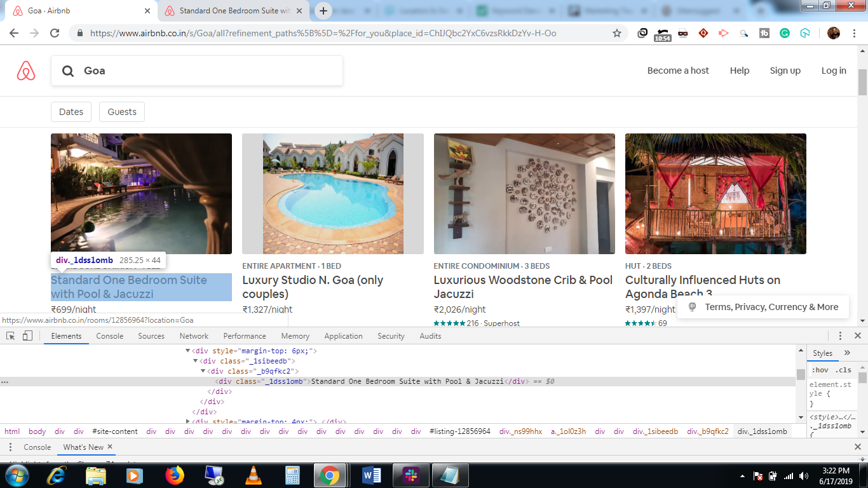This screenshot has width=868, height=488.
Task: Open Microsoft Word from the taskbar
Action: click(372, 475)
